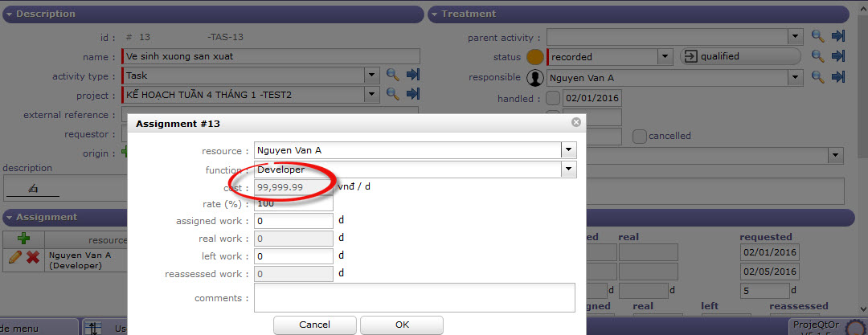Viewport: 868px width, 335px height.
Task: Close the Assignment #13 dialog
Action: point(575,122)
